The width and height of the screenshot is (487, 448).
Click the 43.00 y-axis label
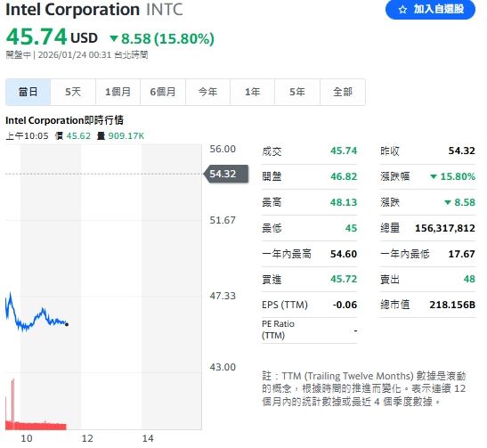pyautogui.click(x=223, y=367)
